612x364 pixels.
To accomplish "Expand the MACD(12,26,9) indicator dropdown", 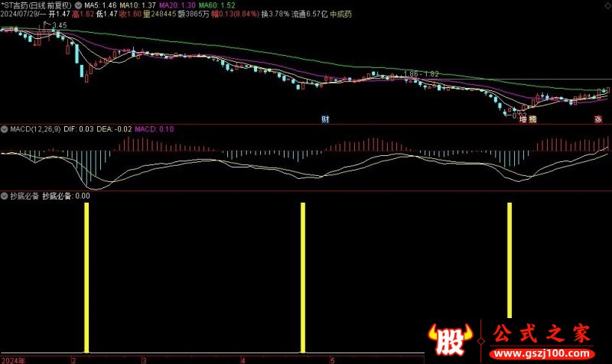I will tap(5, 129).
